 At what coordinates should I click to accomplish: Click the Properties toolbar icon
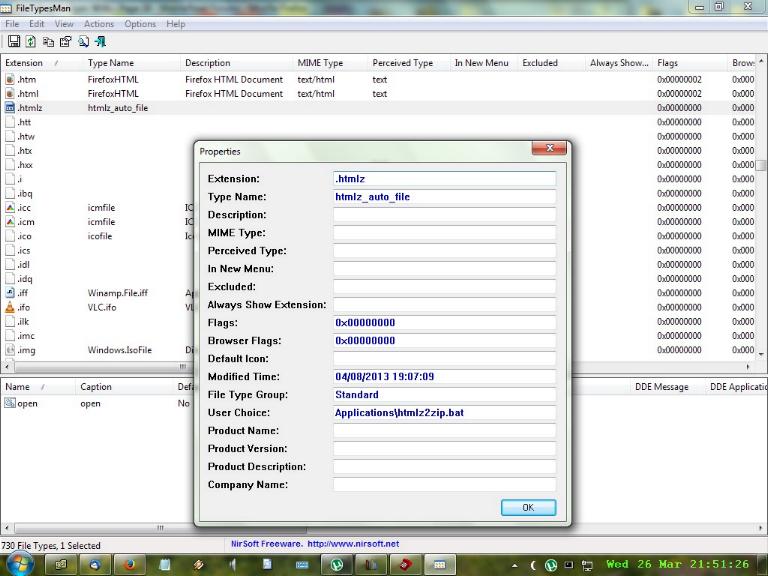point(65,42)
